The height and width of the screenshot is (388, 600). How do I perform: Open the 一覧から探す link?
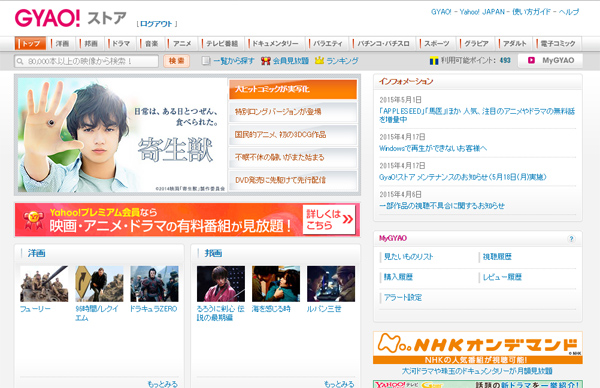click(x=233, y=60)
